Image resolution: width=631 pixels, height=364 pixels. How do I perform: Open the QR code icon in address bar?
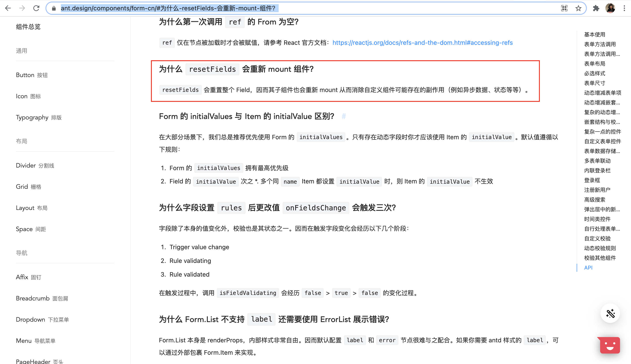(564, 8)
